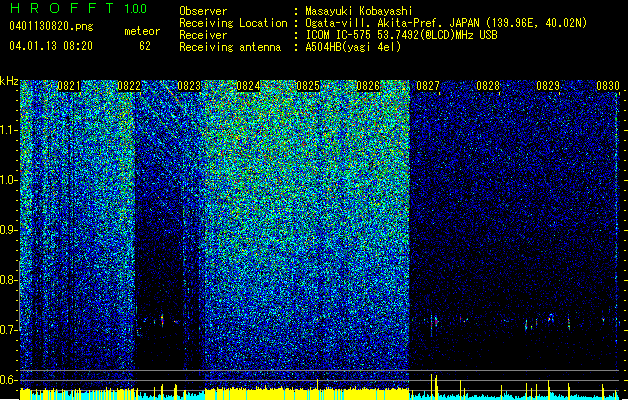The height and width of the screenshot is (400, 629).
Task: Click time marker 0825
Action: (x=308, y=86)
